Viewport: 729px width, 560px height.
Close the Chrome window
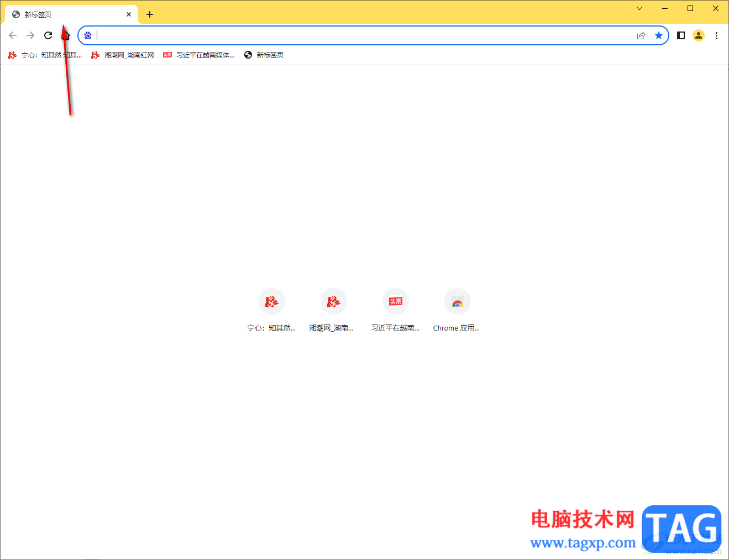[716, 8]
